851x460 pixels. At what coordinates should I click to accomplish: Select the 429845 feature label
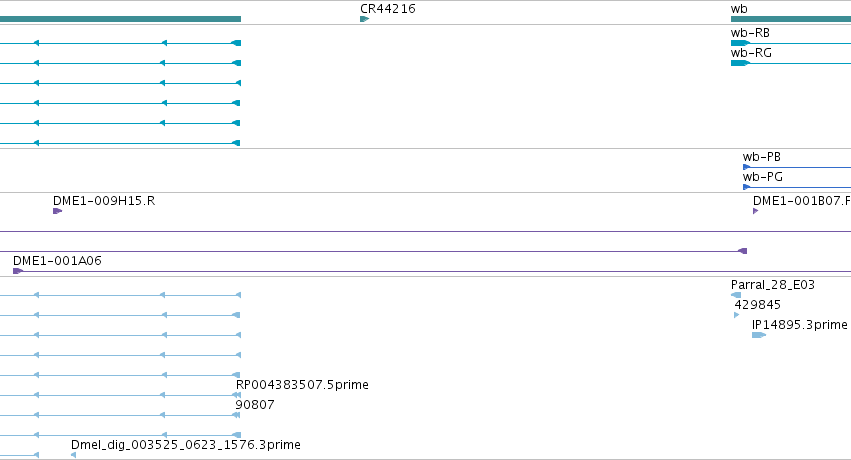(757, 305)
